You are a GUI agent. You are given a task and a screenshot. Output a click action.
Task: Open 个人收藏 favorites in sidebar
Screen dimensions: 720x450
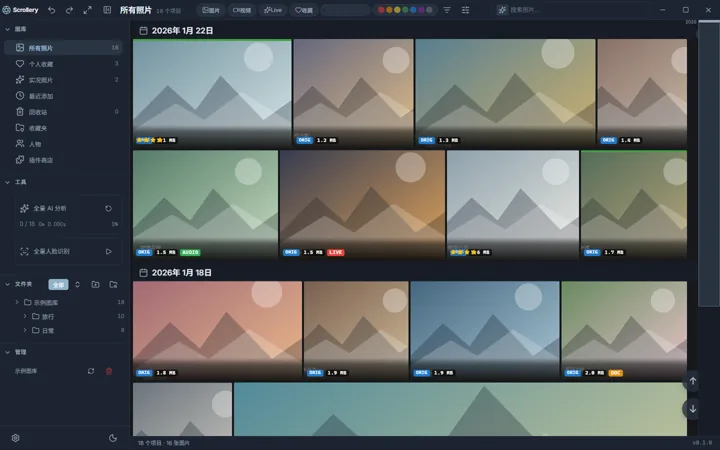pyautogui.click(x=63, y=64)
